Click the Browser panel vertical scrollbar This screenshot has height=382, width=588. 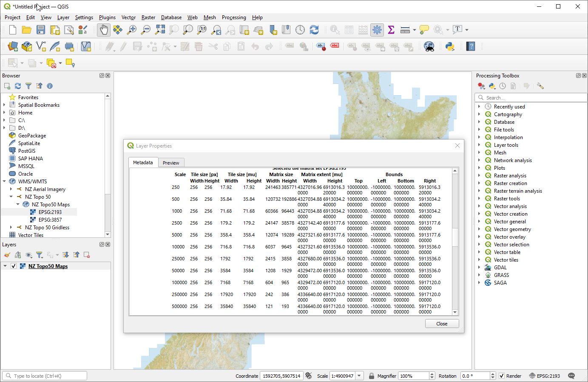click(x=108, y=146)
